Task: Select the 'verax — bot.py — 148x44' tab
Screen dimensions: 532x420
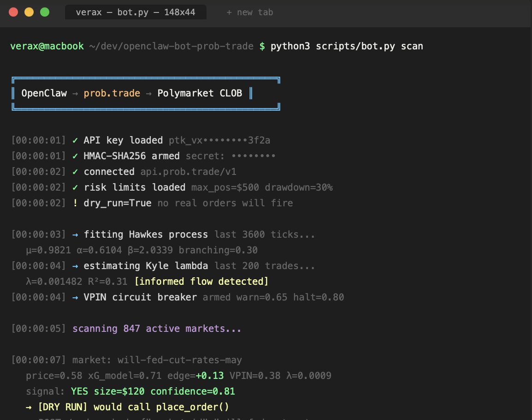Action: coord(136,12)
